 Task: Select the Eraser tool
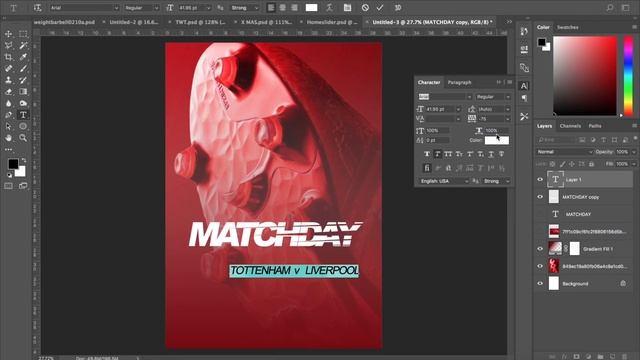click(8, 92)
